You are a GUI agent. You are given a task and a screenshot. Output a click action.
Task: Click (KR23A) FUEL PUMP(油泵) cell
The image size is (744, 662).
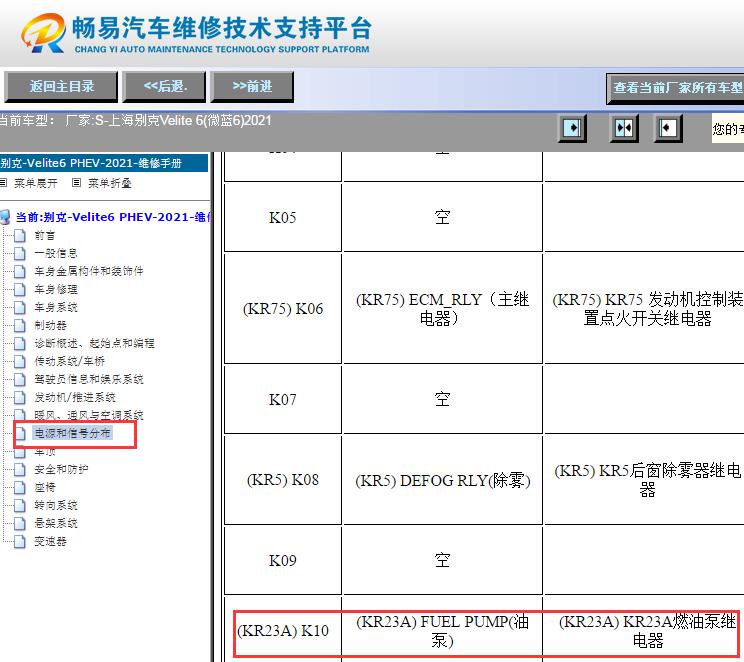[442, 630]
